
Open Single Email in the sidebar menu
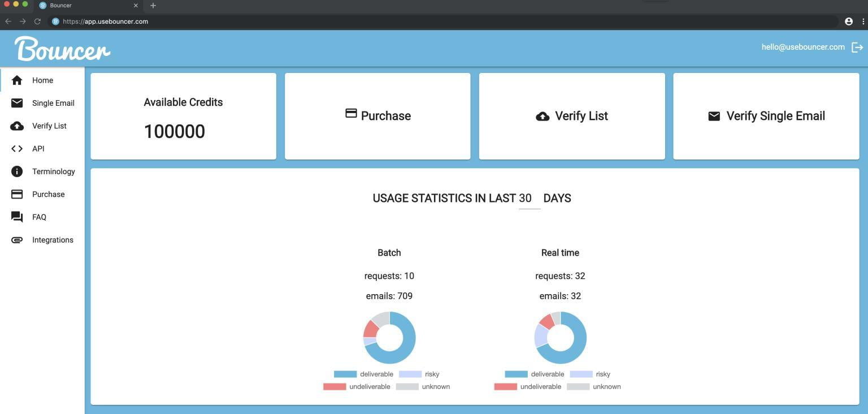42,103
